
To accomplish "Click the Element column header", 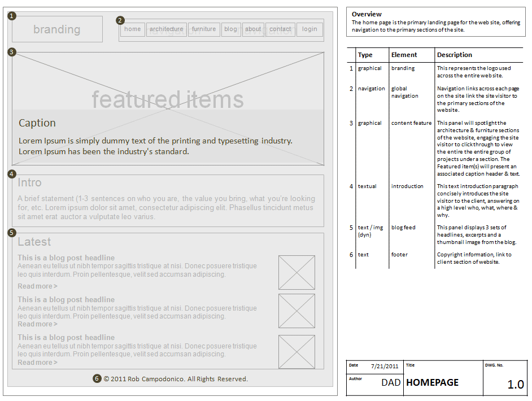I will coord(404,55).
